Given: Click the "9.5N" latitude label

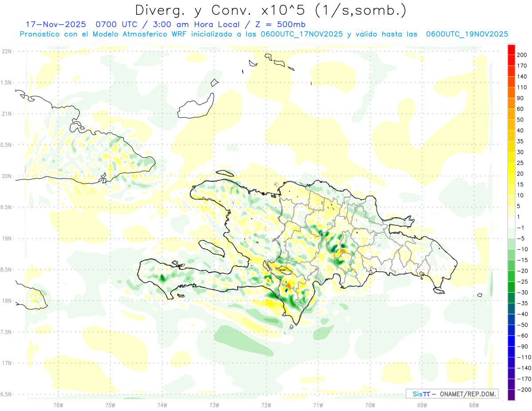Looking at the screenshot, I should (6, 207).
